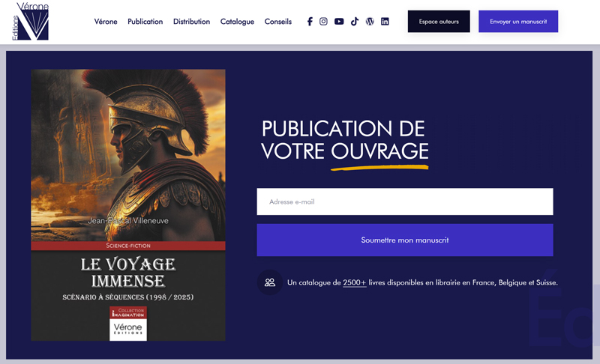
Task: Open the YouTube channel icon
Action: click(x=339, y=22)
